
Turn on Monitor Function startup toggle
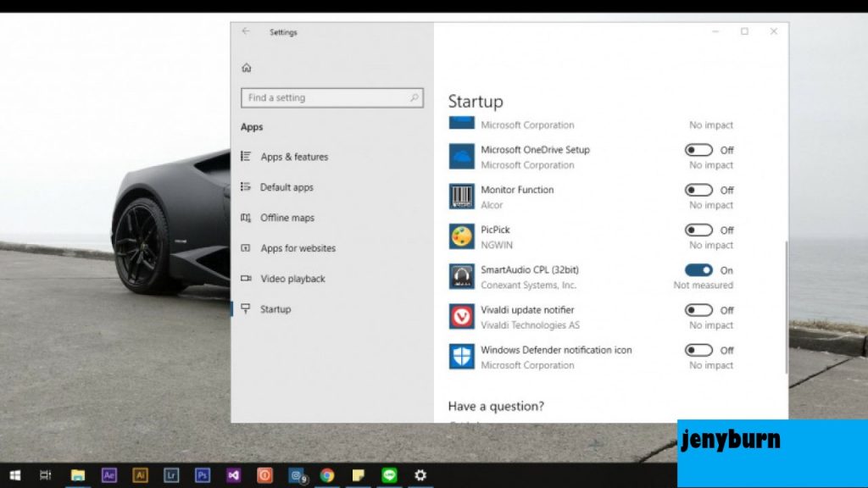[698, 190]
